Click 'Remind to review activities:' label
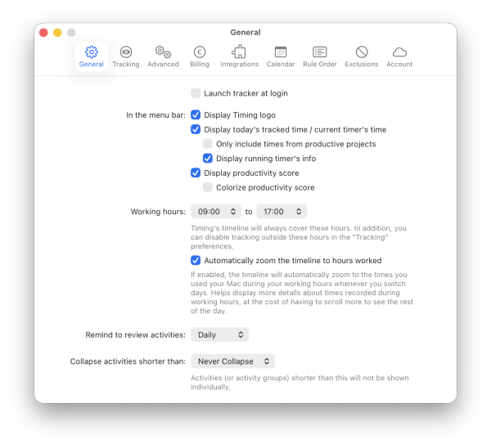491x448 pixels. tap(135, 335)
